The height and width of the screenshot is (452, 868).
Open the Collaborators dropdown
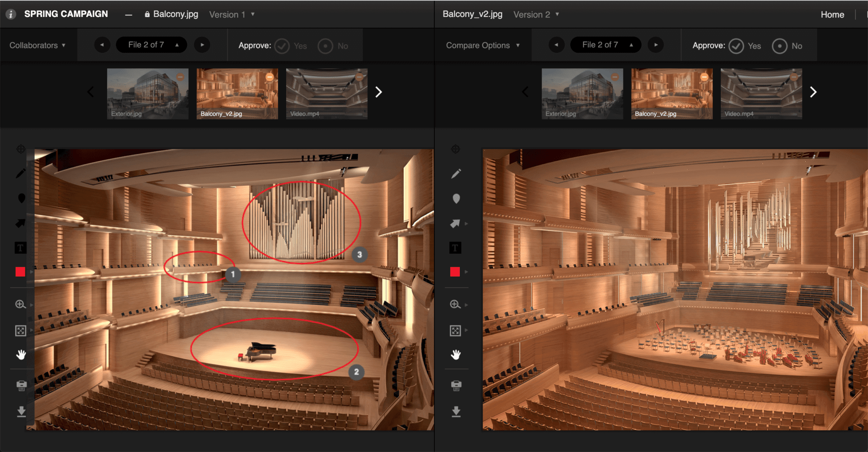tap(37, 45)
